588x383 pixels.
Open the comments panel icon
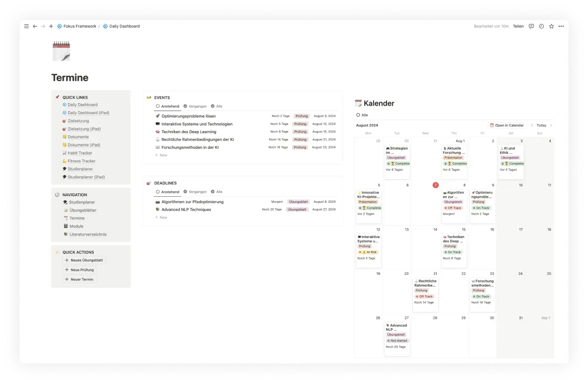pyautogui.click(x=531, y=26)
